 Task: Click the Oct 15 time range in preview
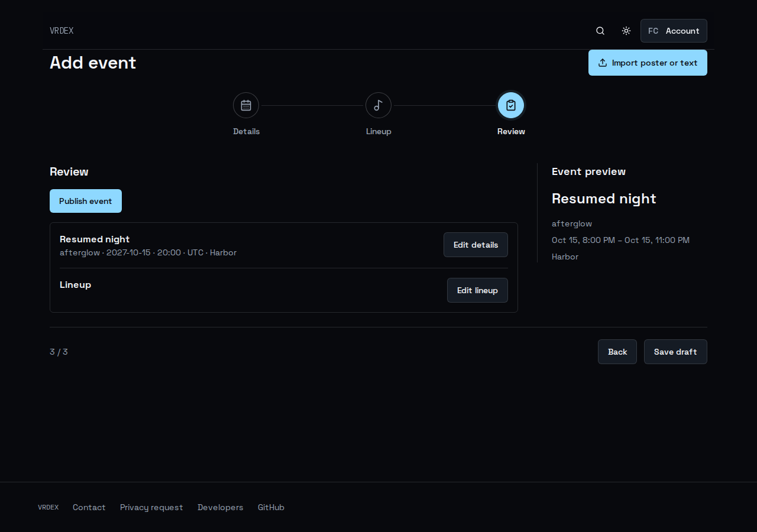620,240
